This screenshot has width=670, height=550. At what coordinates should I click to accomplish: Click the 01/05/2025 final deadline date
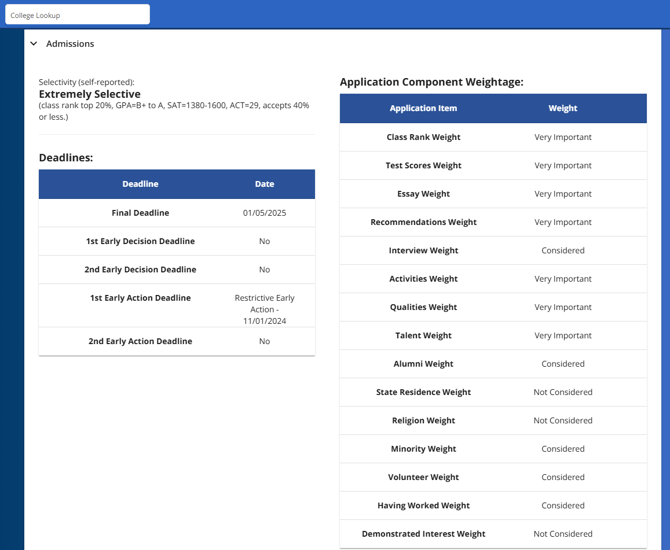[x=264, y=213]
